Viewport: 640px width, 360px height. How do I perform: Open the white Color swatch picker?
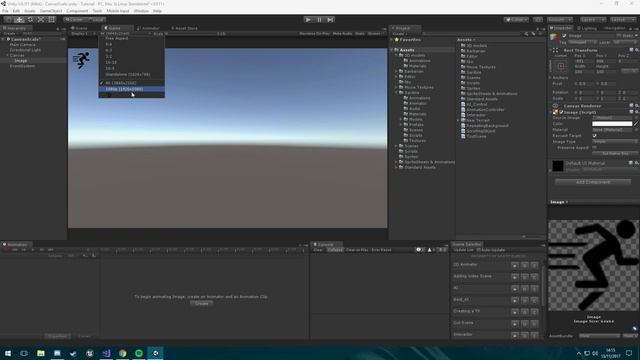click(x=612, y=124)
